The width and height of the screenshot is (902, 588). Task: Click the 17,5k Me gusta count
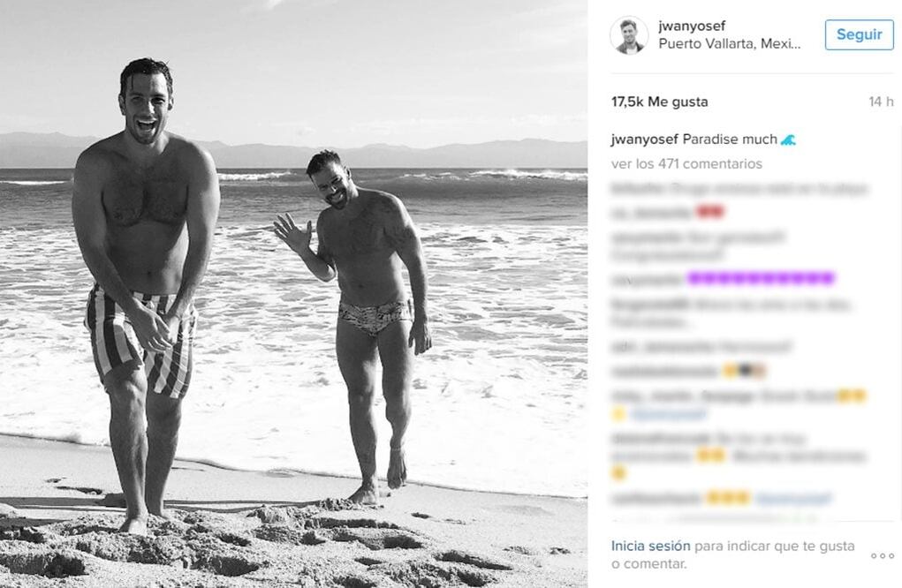coord(659,102)
